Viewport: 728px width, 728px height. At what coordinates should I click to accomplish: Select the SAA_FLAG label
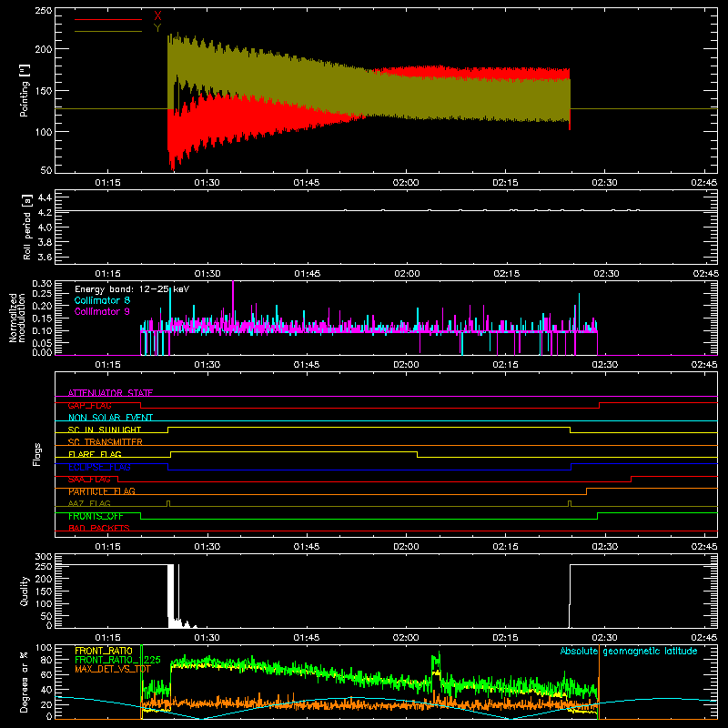coord(89,480)
